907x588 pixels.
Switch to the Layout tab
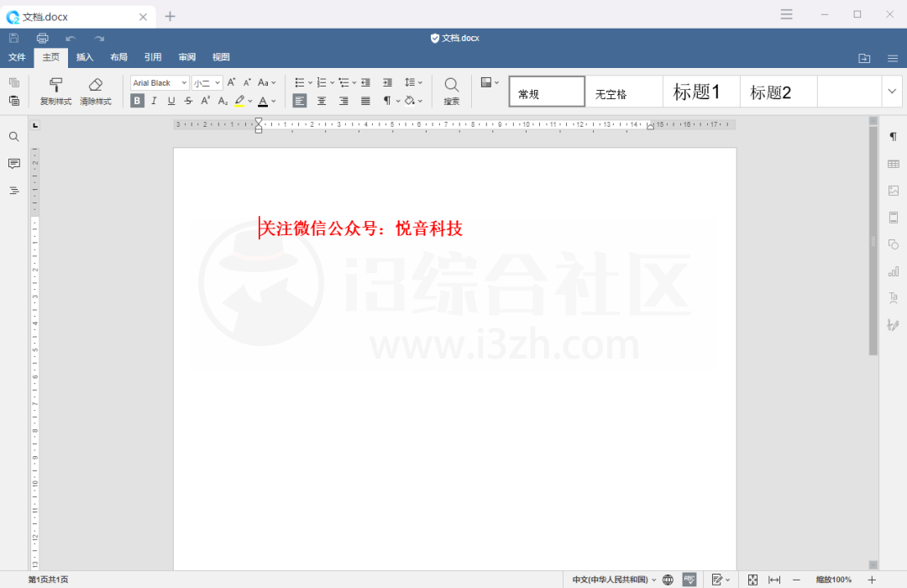(118, 57)
